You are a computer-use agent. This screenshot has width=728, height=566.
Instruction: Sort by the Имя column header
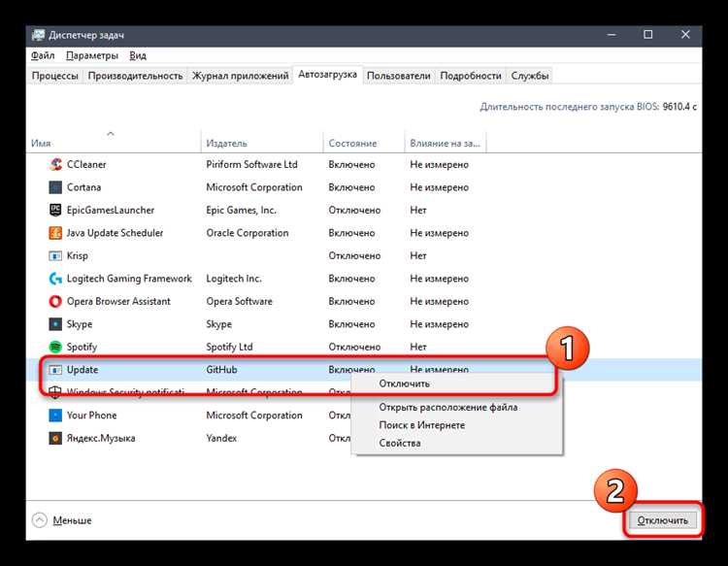point(114,143)
